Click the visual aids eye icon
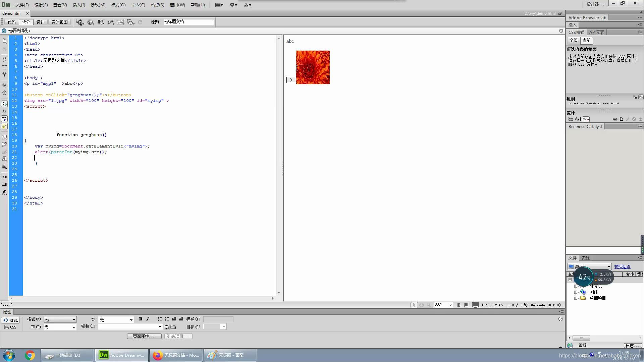This screenshot has width=644, height=362. click(130, 22)
